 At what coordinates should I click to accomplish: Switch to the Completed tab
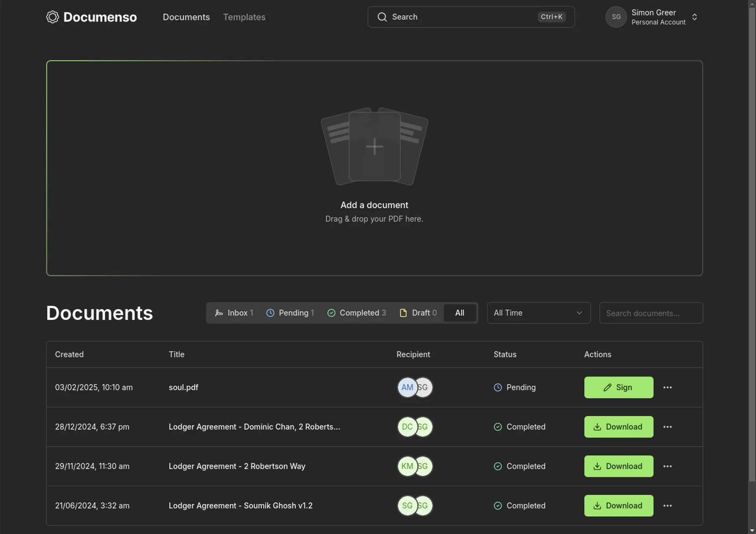point(357,313)
